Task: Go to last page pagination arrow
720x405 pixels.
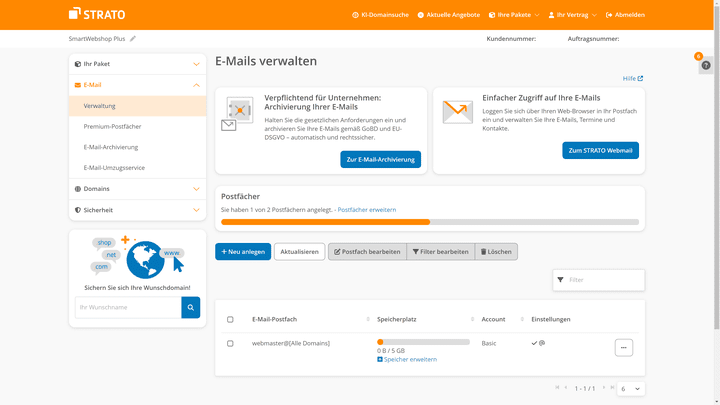Action: pyautogui.click(x=612, y=388)
